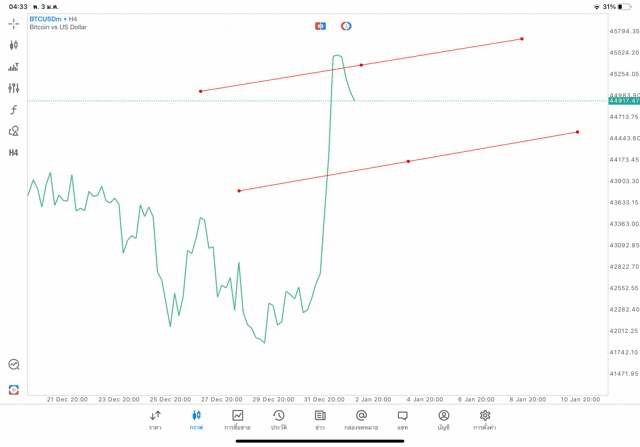This screenshot has width=640, height=447.
Task: Open the H4 timeframe selector
Action: (x=14, y=153)
